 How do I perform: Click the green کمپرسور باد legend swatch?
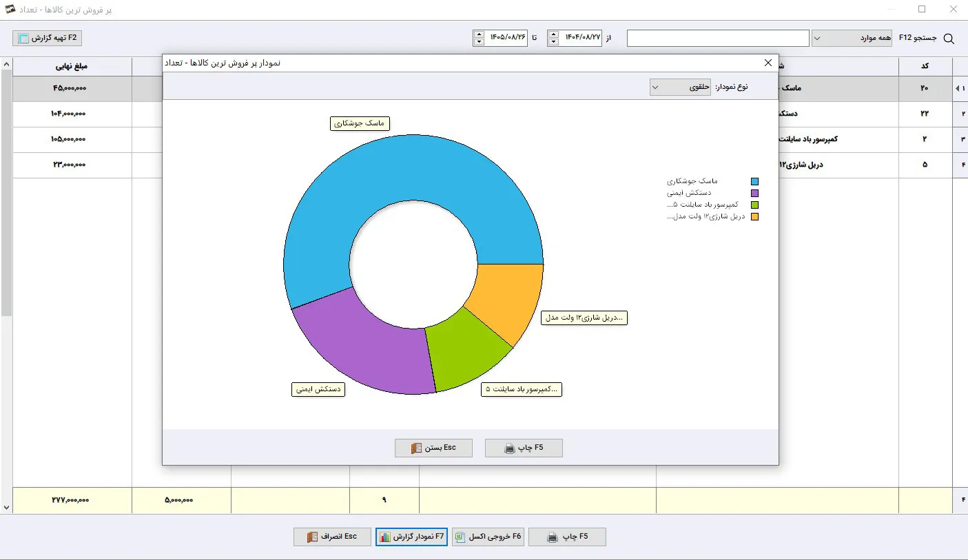(754, 205)
